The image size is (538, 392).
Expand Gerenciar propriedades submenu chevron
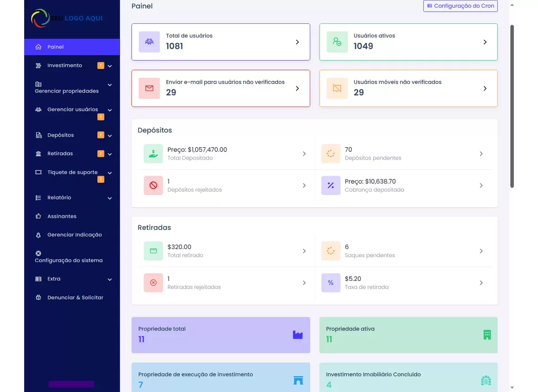pyautogui.click(x=110, y=85)
